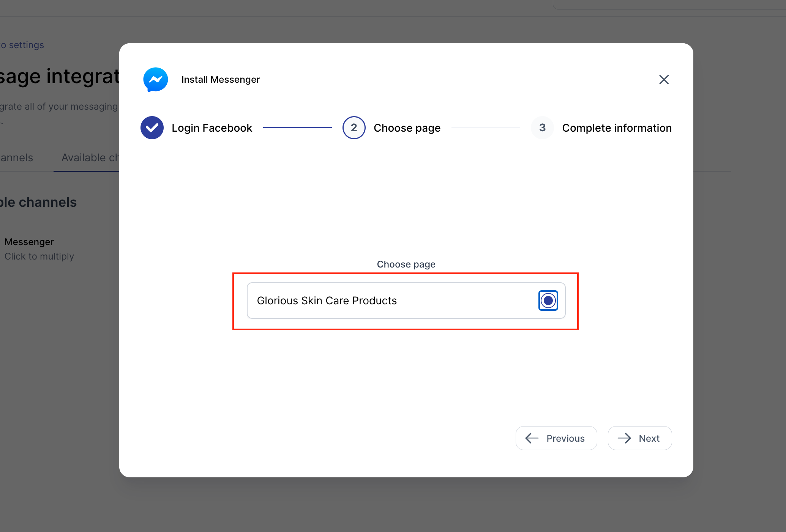Click the Choose page step label

pos(407,128)
